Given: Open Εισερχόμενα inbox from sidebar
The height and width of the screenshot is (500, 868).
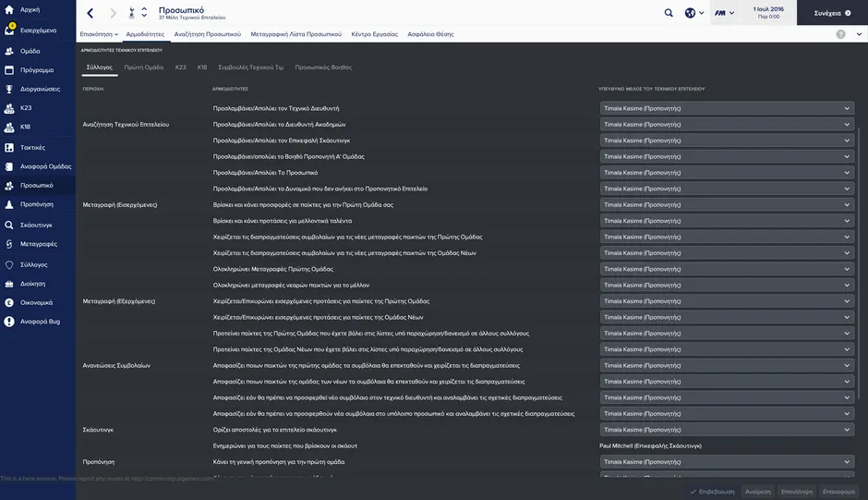Looking at the screenshot, I should click(x=9, y=30).
